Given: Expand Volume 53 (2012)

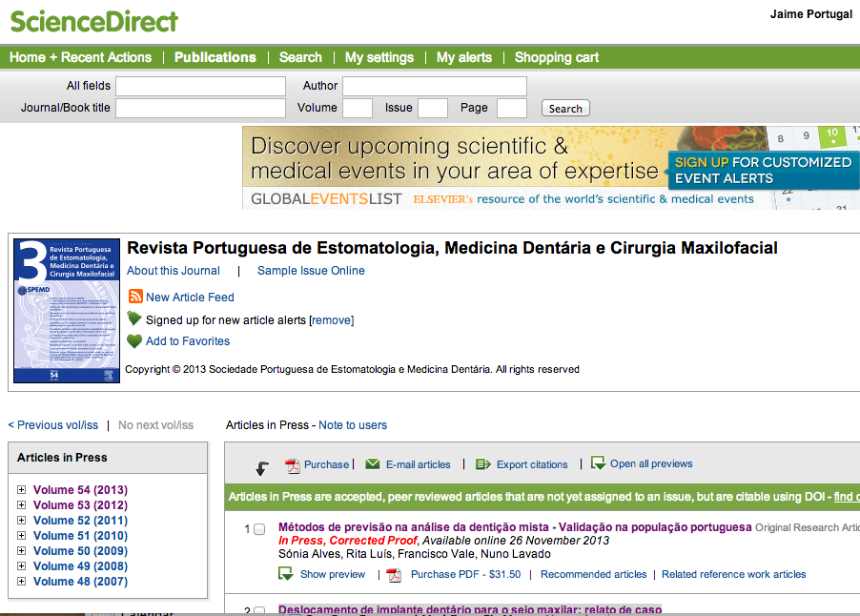Looking at the screenshot, I should point(21,504).
